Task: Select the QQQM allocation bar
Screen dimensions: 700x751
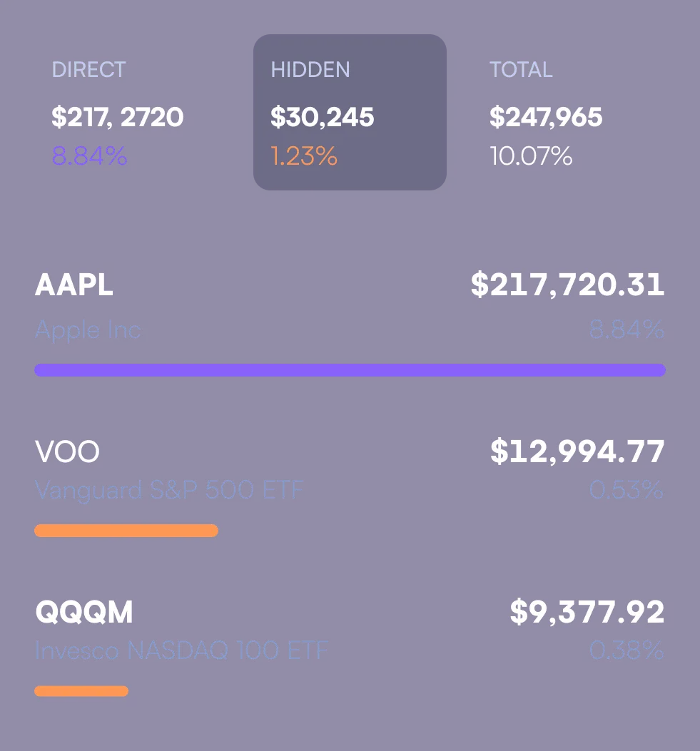Action: [81, 690]
